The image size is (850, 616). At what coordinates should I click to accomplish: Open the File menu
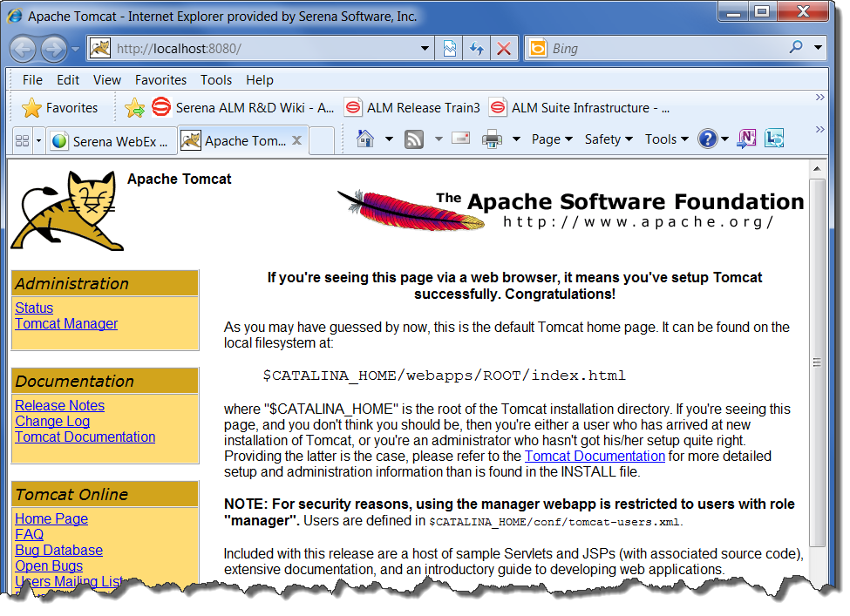[32, 80]
